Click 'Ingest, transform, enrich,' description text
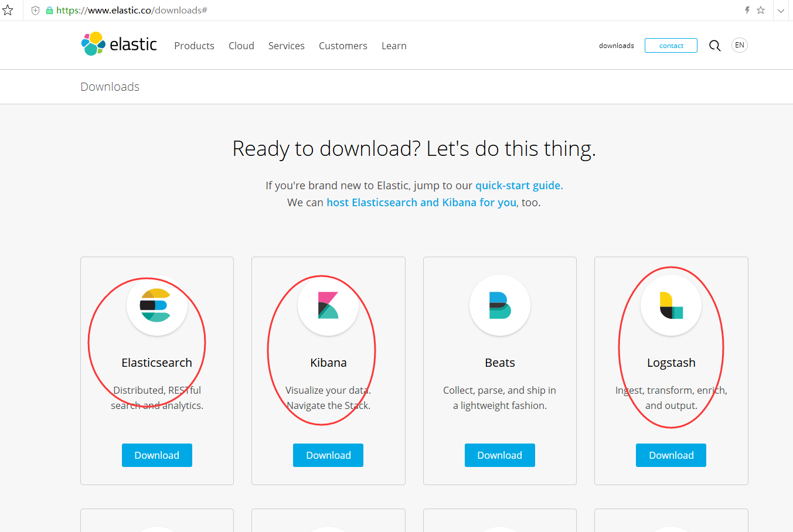 point(671,390)
